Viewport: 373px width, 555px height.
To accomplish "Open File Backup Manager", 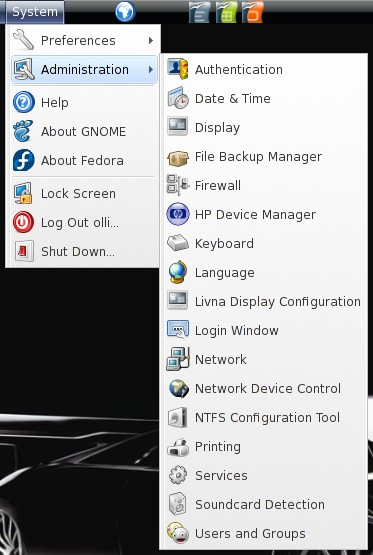I will (264, 156).
